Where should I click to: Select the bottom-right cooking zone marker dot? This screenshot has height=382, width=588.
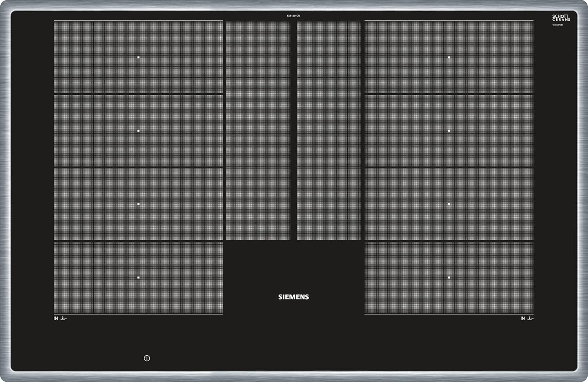click(449, 276)
